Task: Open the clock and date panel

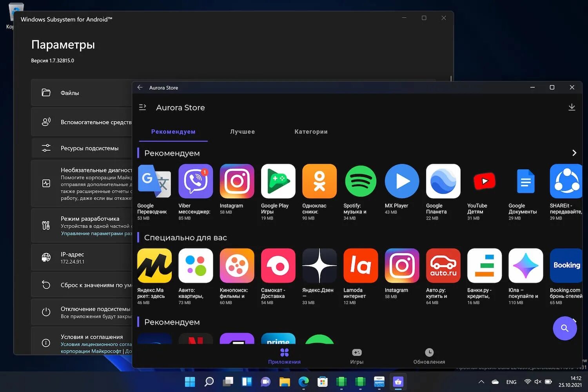Action: pyautogui.click(x=570, y=382)
